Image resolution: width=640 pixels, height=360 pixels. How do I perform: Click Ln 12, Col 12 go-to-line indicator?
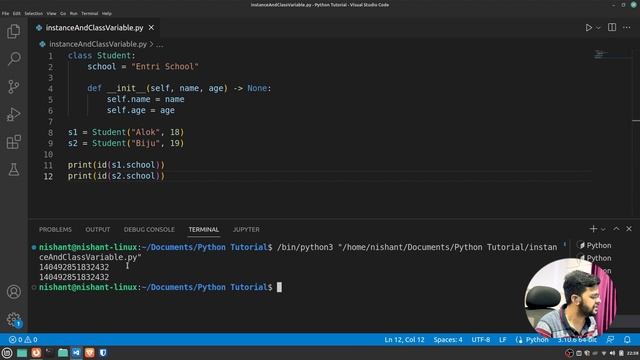tap(404, 340)
